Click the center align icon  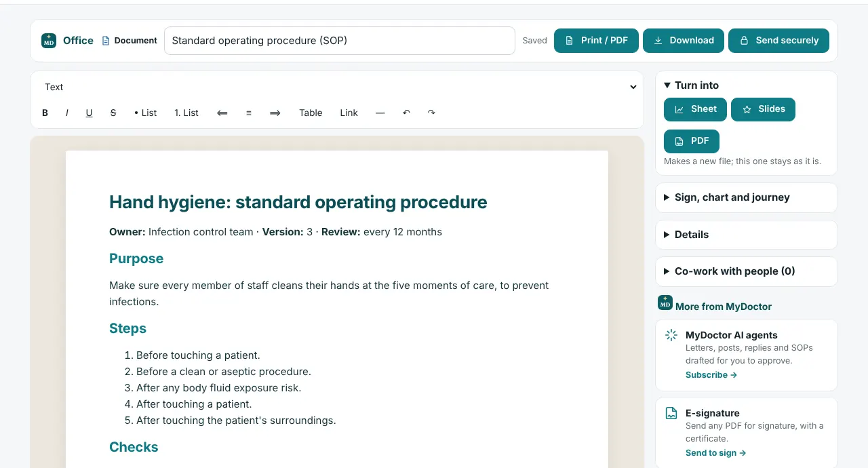tap(249, 113)
